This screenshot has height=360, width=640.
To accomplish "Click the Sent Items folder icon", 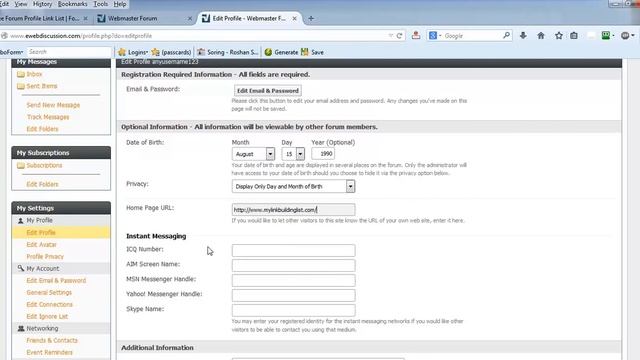I will (21, 87).
